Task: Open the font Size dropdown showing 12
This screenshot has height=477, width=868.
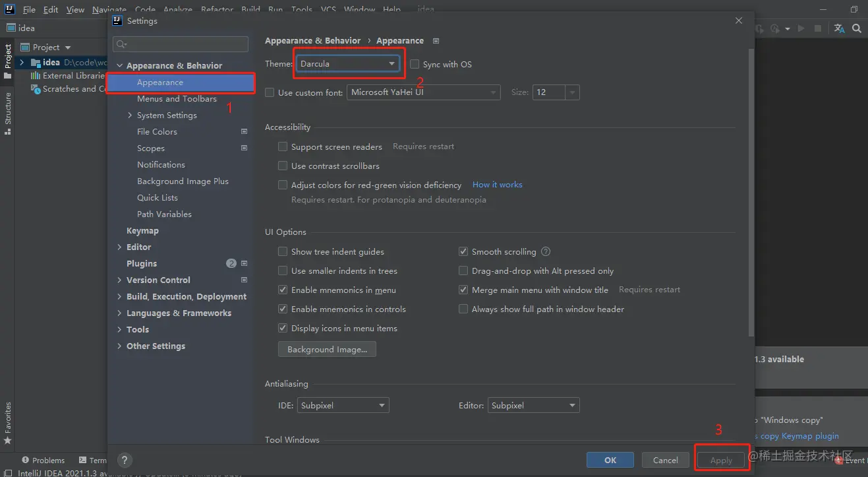Action: 556,92
